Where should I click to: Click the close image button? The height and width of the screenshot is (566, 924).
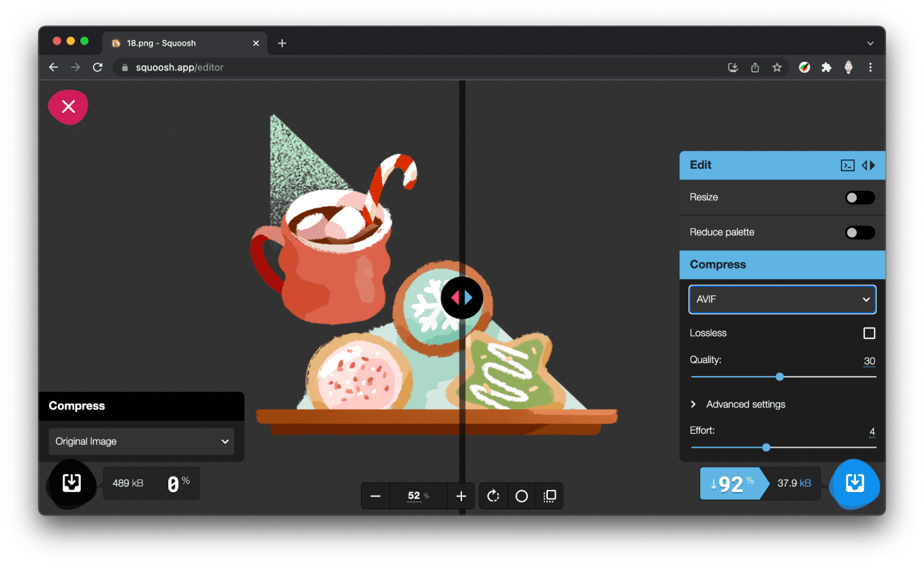[68, 107]
